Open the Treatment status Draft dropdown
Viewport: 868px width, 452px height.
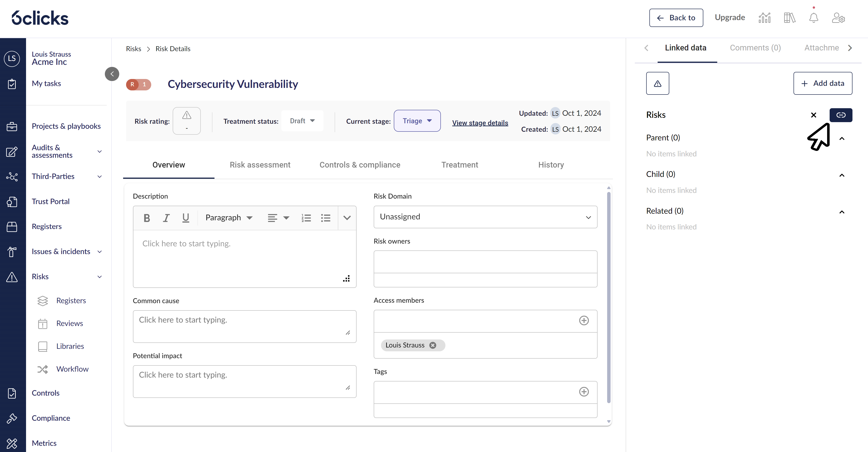(302, 121)
